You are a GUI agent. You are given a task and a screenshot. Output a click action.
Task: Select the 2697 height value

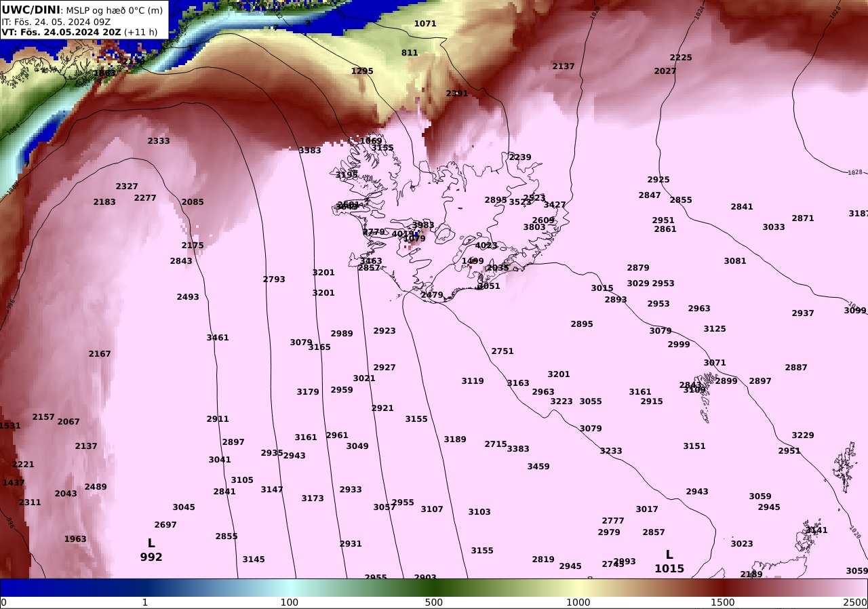pyautogui.click(x=165, y=525)
